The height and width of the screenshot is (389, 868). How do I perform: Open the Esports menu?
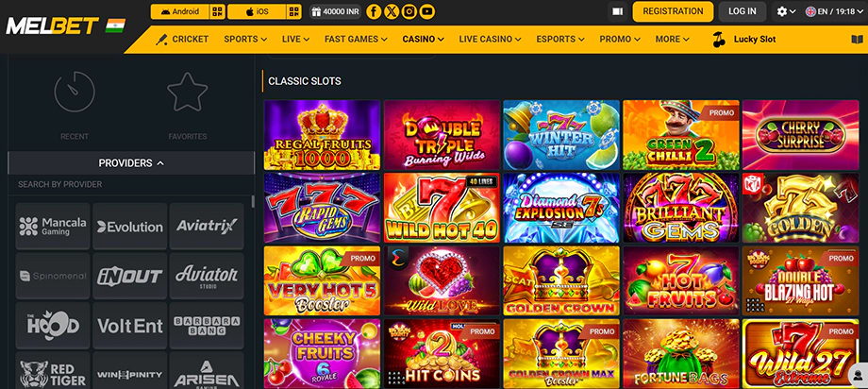(x=560, y=40)
